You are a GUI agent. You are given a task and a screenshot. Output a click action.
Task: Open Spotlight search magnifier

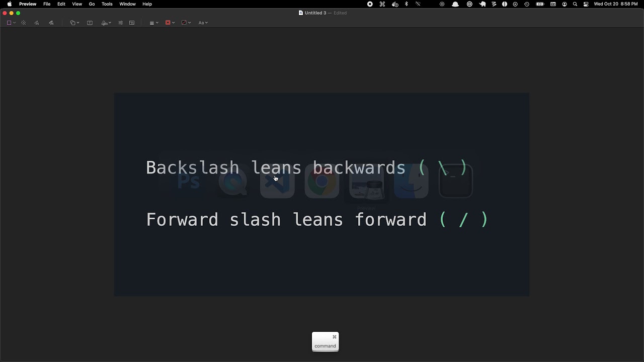click(575, 4)
